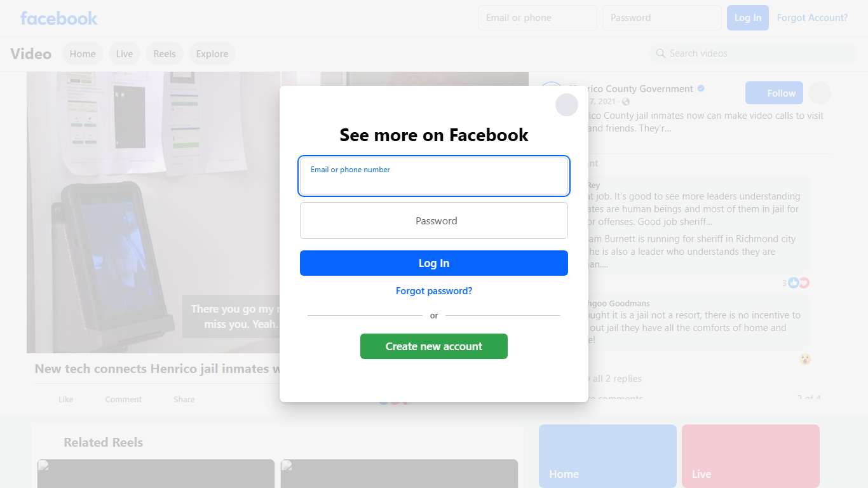The height and width of the screenshot is (488, 868).
Task: Click the globe privacy icon near post date
Action: (626, 102)
